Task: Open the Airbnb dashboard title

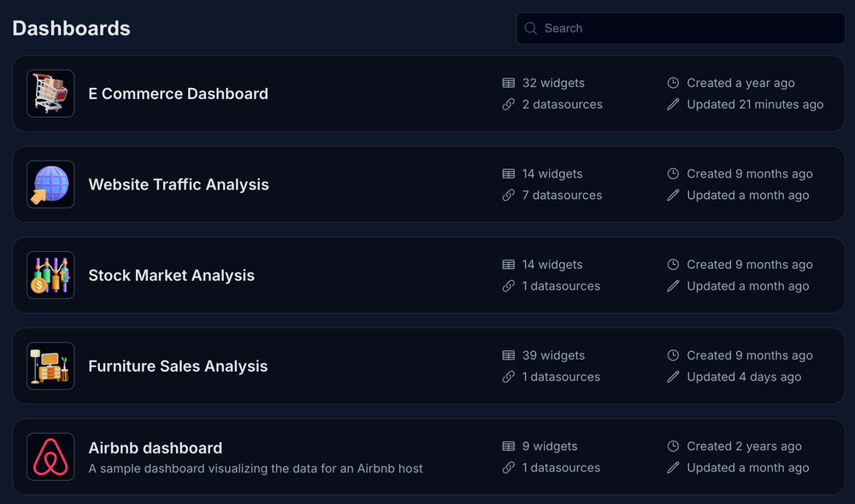Action: 155,448
